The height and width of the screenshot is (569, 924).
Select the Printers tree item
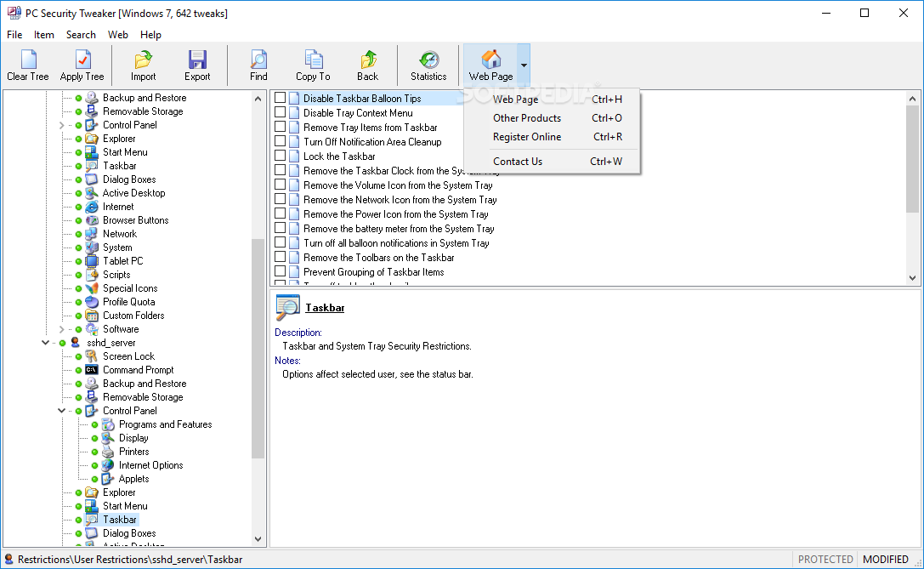click(x=133, y=452)
